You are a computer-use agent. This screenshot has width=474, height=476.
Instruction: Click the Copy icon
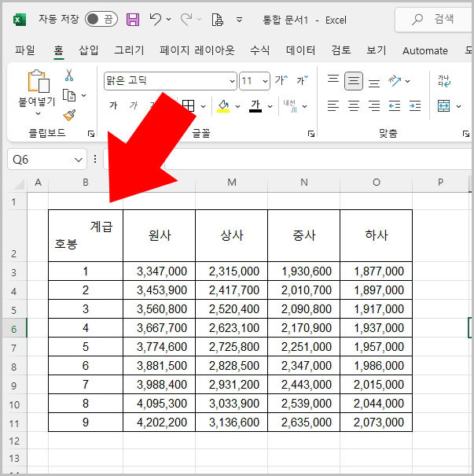point(69,95)
